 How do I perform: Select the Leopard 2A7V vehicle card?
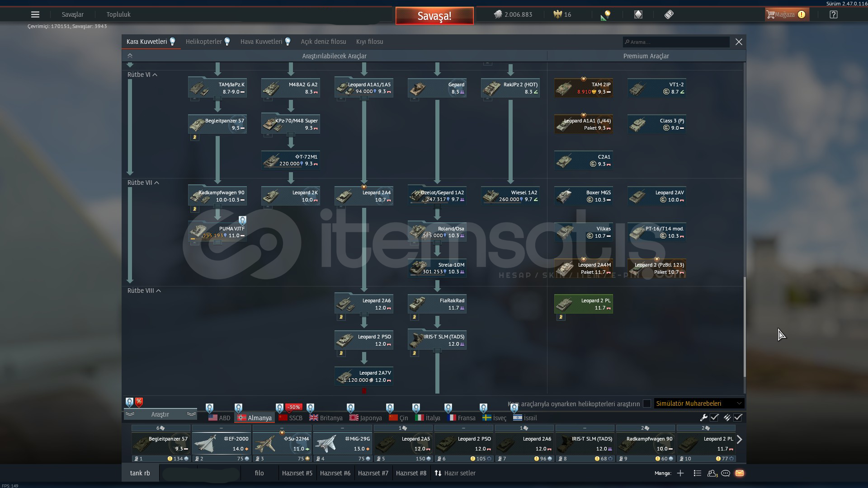(364, 376)
